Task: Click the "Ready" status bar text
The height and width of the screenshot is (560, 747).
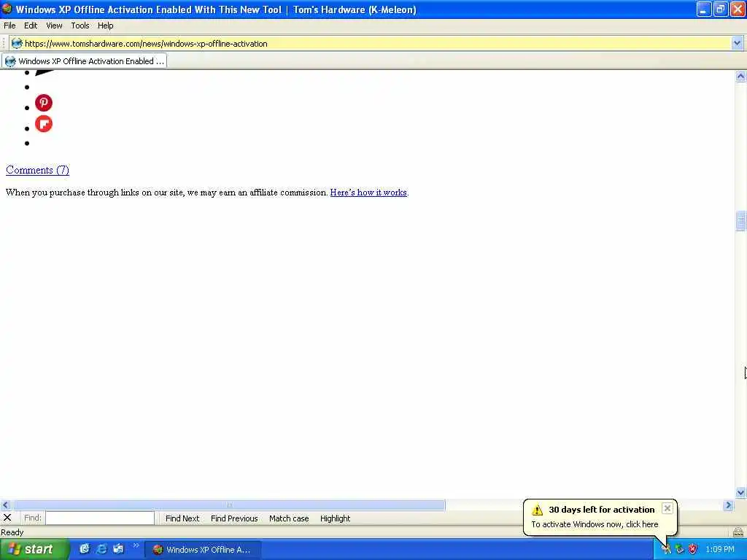Action: (x=12, y=532)
